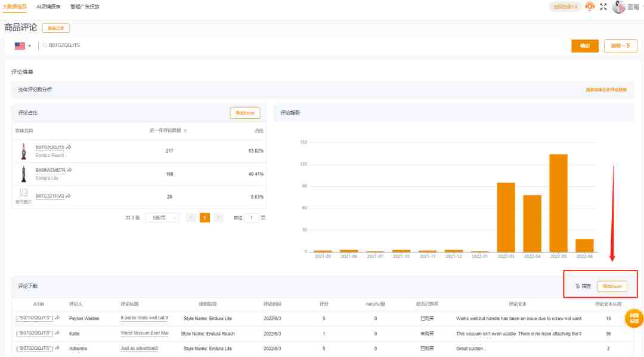Viewport: 644px width, 357px height.
Task: Click the magnifier icon in ASIN search box
Action: pos(45,45)
